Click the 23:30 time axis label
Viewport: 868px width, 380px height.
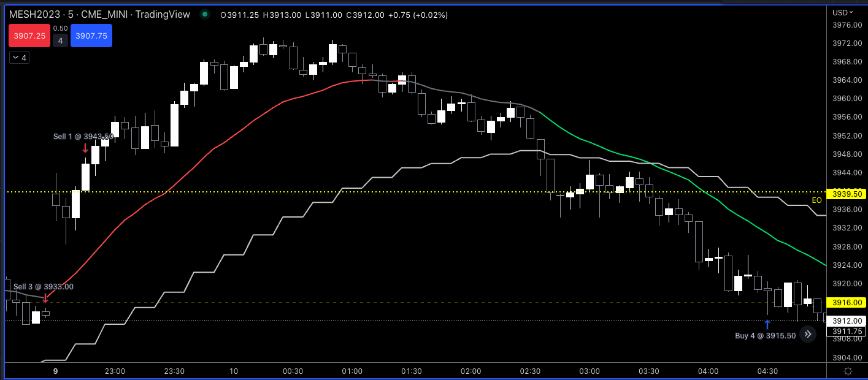point(175,371)
